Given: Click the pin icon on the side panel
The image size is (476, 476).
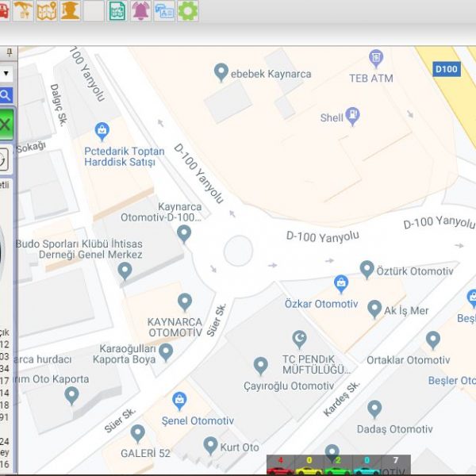Looking at the screenshot, I should (x=10, y=52).
